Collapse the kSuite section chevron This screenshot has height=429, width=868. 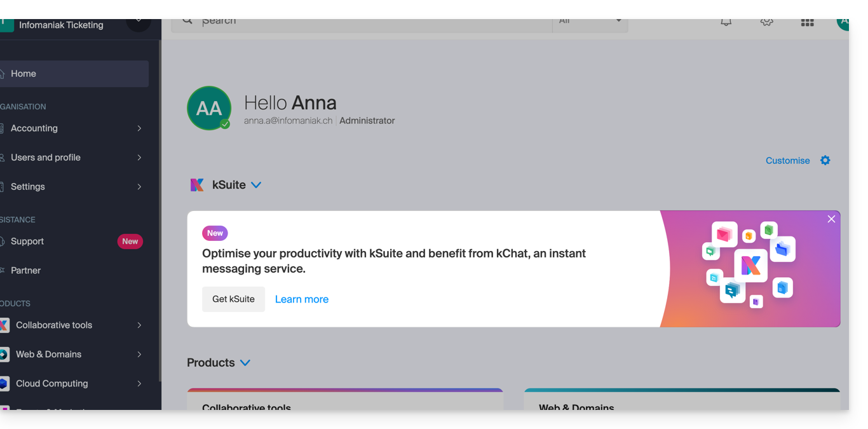click(256, 185)
